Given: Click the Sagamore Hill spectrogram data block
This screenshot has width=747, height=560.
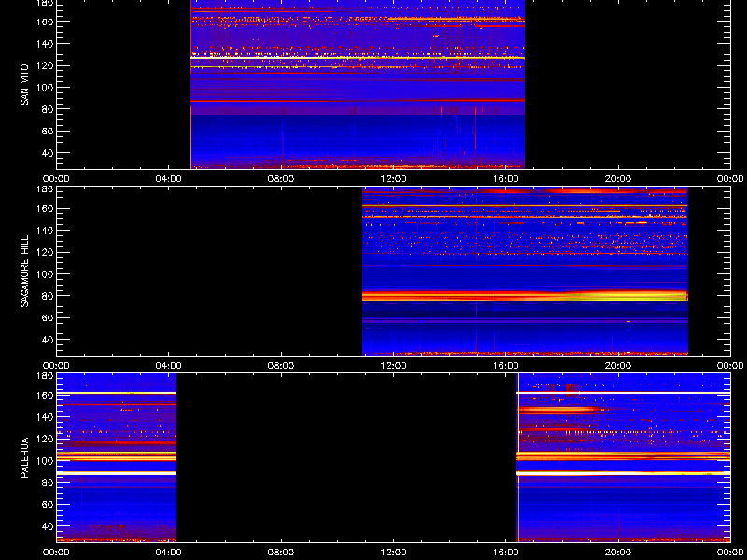Looking at the screenshot, I should click(525, 271).
